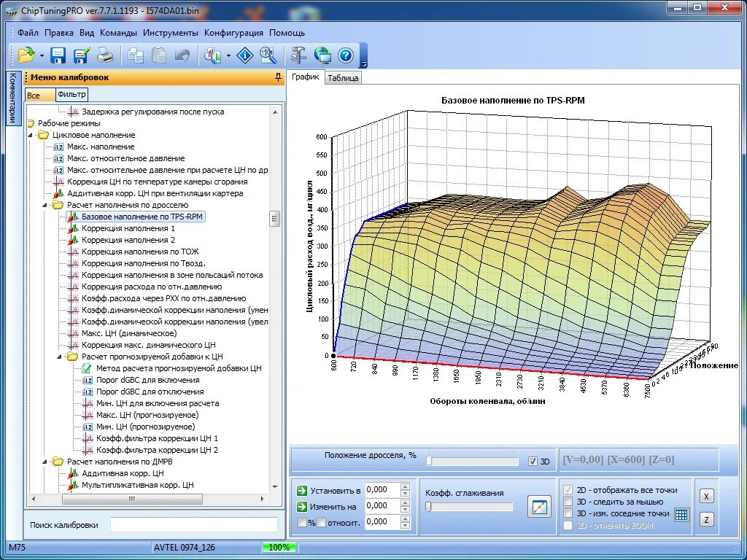Select Коррекция наполнения по ТОЖ
The image size is (747, 560).
coord(140,252)
